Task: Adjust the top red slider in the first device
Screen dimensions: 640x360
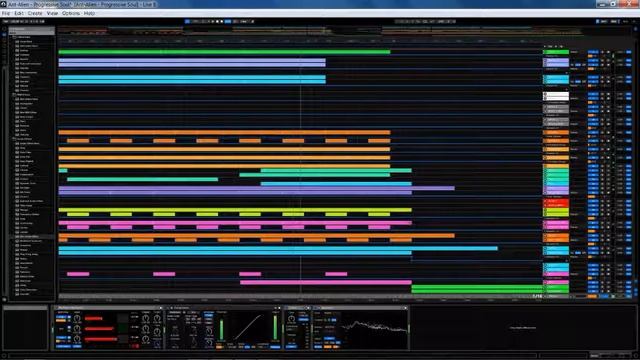Action: [x=93, y=319]
